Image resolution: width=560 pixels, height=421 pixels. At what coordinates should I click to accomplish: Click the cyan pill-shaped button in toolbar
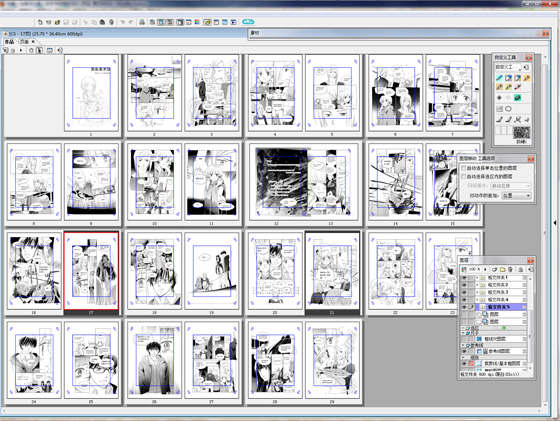click(x=249, y=22)
